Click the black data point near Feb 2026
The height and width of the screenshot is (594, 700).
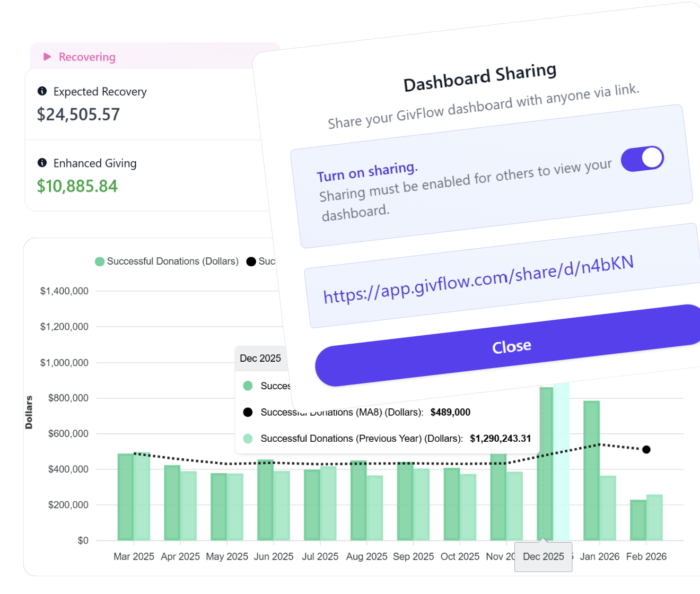(x=646, y=449)
